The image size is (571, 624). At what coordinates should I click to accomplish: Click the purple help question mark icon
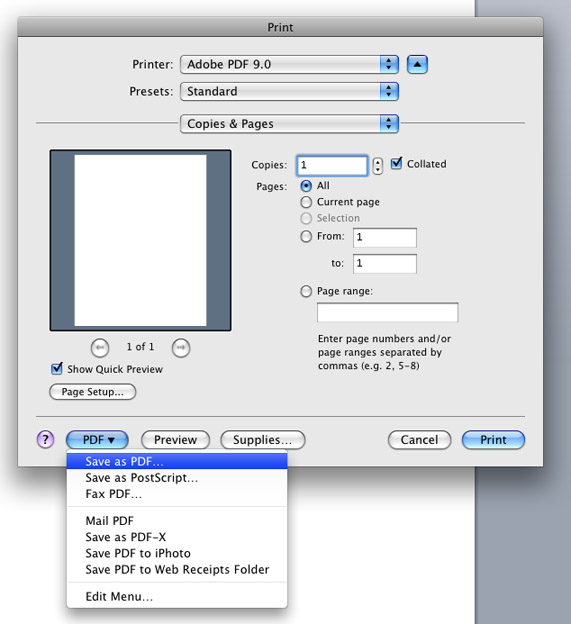[45, 440]
